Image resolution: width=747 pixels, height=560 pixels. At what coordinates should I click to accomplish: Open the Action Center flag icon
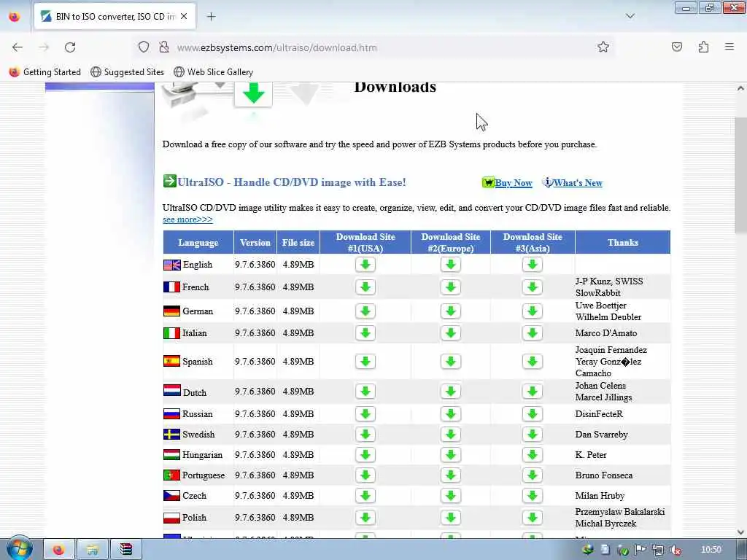[x=640, y=550]
